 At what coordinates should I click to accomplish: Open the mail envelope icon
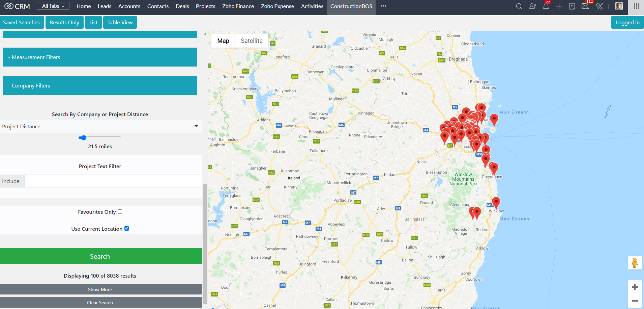point(585,6)
